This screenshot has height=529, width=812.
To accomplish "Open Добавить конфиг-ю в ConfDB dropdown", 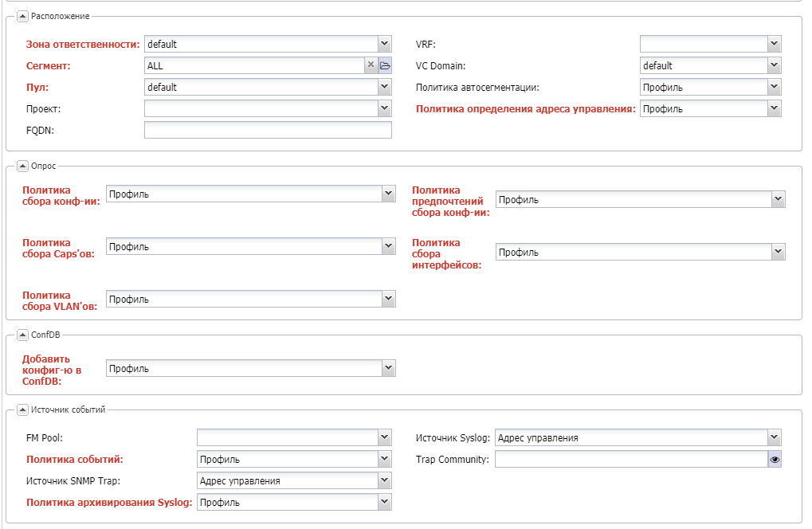I will click(389, 368).
